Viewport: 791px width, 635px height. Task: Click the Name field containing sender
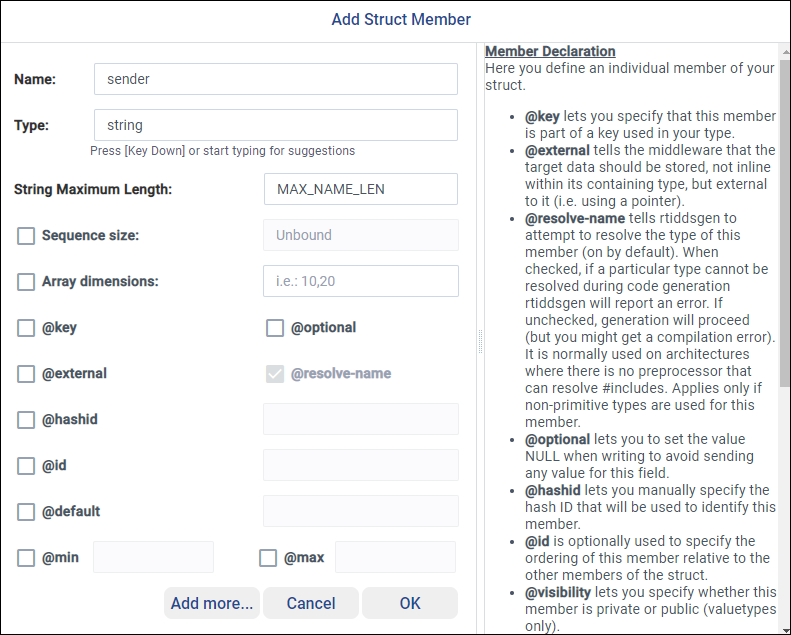[x=275, y=79]
